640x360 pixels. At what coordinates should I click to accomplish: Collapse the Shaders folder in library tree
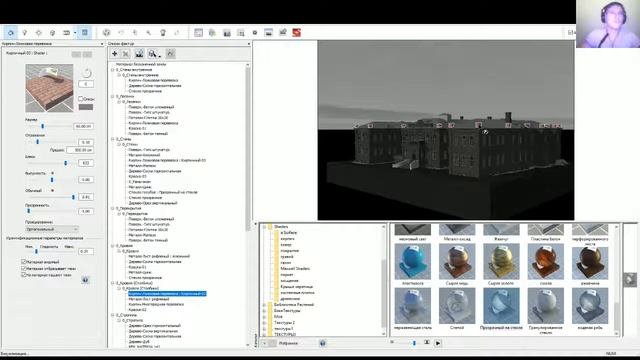[264, 227]
